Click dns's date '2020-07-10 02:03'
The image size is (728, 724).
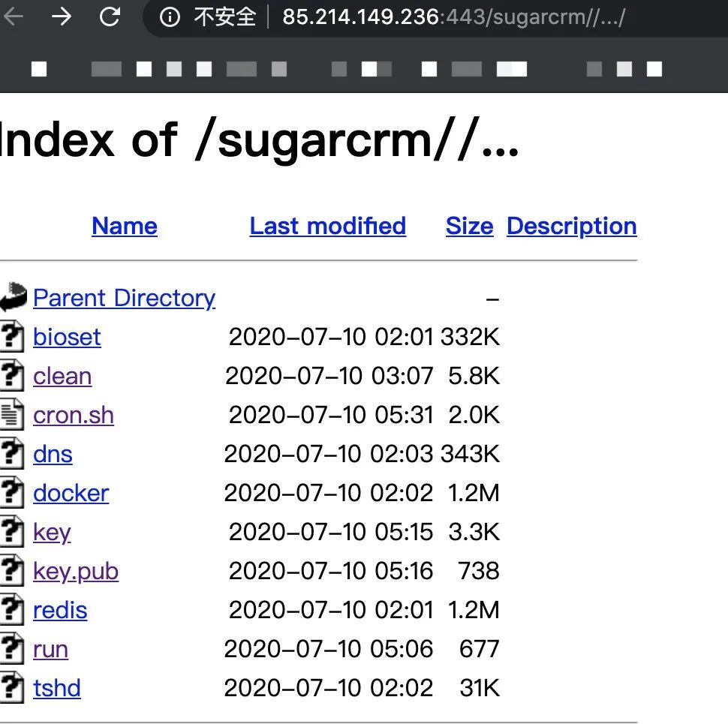329,454
